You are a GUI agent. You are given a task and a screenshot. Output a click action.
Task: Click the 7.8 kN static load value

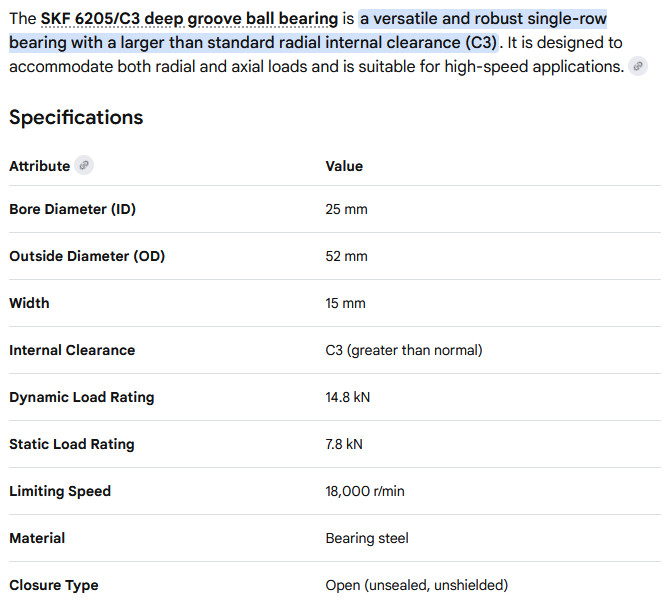(344, 444)
